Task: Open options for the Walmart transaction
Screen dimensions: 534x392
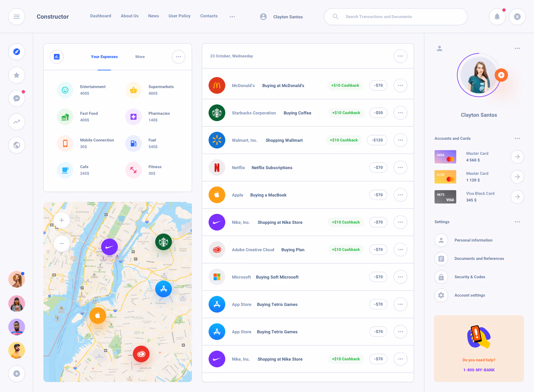Action: 400,140
